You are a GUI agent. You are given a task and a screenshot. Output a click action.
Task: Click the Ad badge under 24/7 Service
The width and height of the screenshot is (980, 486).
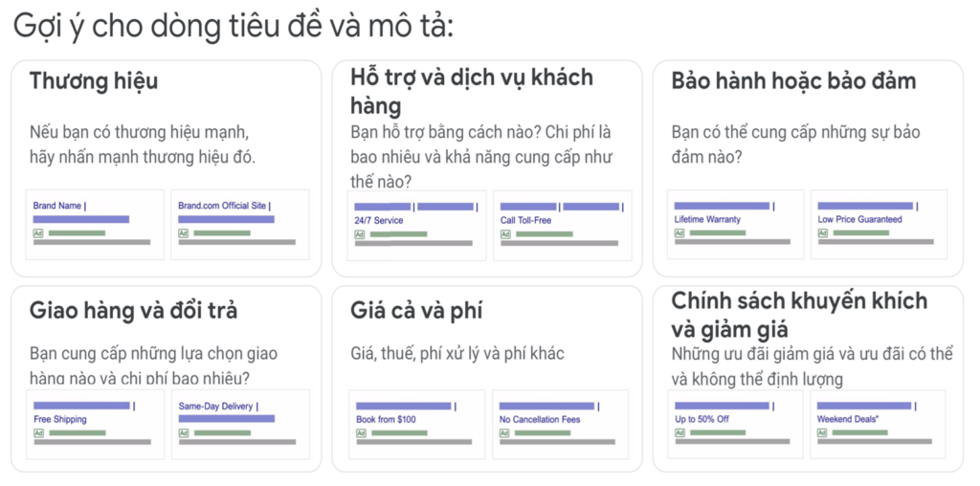tap(360, 235)
